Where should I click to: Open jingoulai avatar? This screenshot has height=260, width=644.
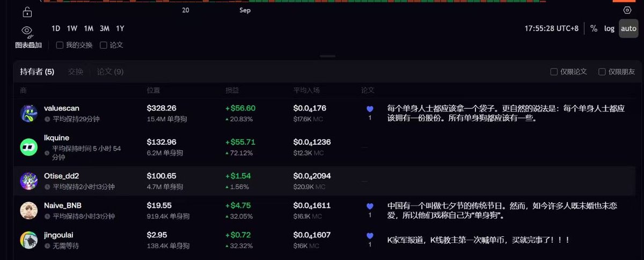coord(29,240)
